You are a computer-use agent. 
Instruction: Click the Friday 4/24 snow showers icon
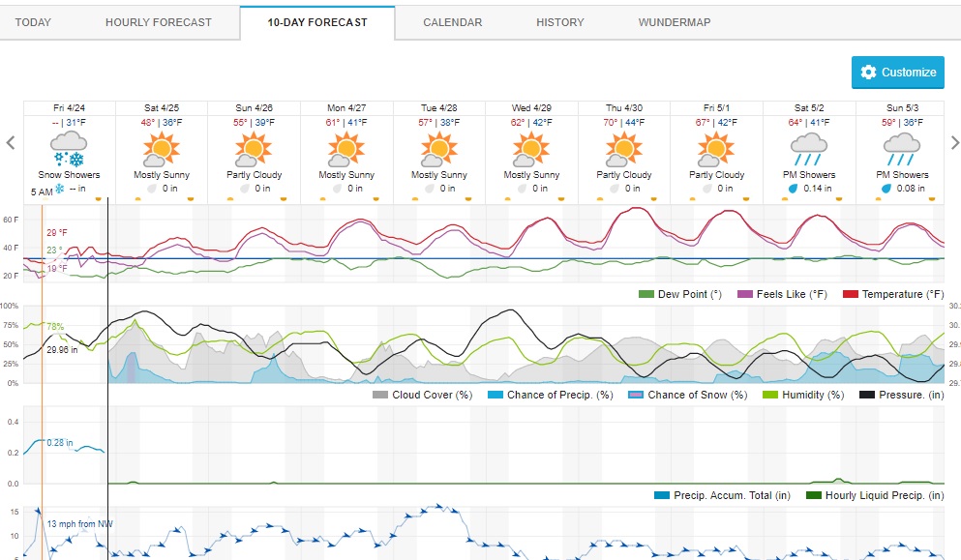click(69, 150)
